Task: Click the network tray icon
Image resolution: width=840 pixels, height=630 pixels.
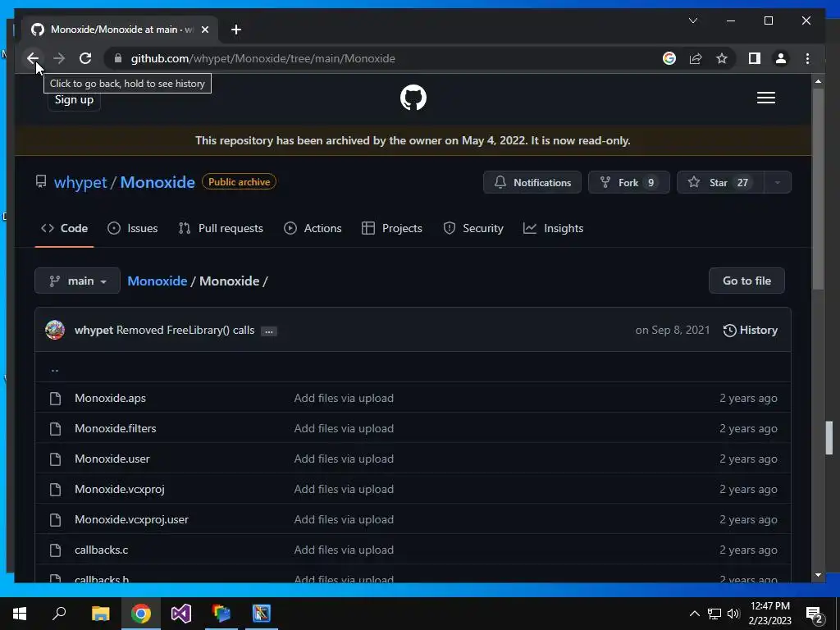Action: pyautogui.click(x=714, y=614)
